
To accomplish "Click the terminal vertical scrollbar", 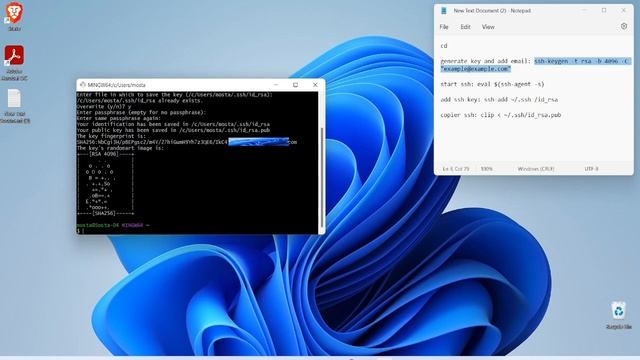I will point(322,178).
